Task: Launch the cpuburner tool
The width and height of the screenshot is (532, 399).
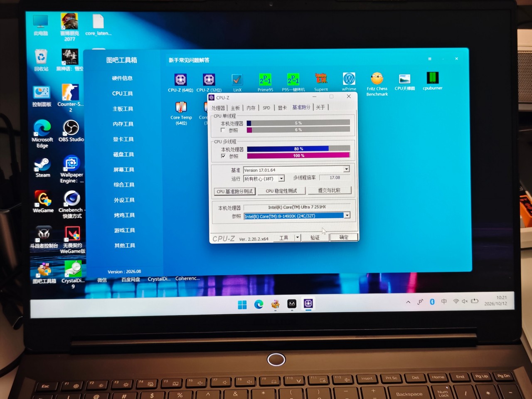Action: click(x=432, y=81)
